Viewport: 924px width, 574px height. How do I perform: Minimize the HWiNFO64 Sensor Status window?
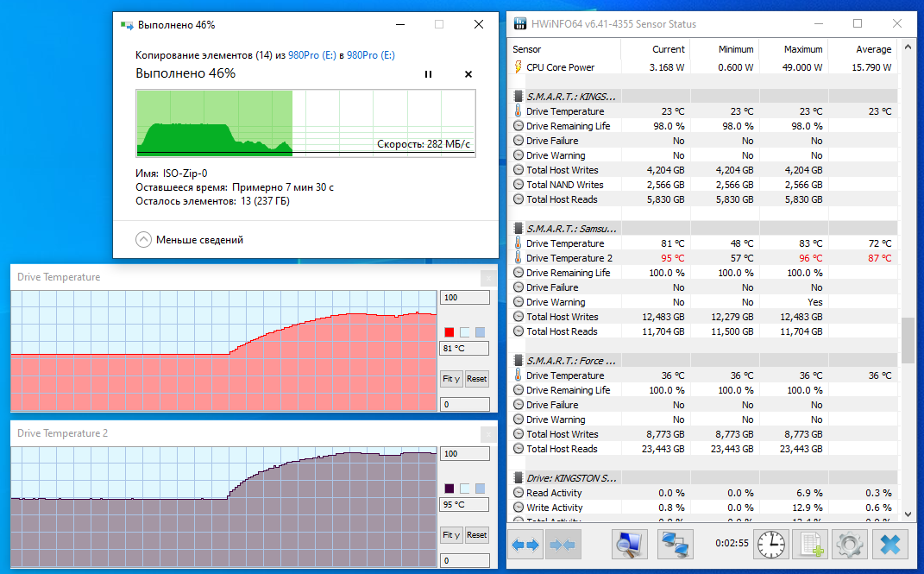819,23
